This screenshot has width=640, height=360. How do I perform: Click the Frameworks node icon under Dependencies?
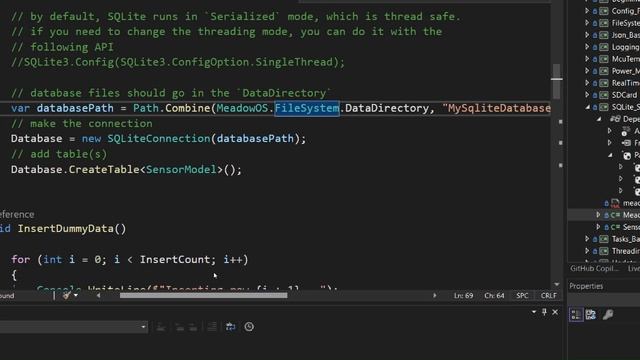coord(626,143)
